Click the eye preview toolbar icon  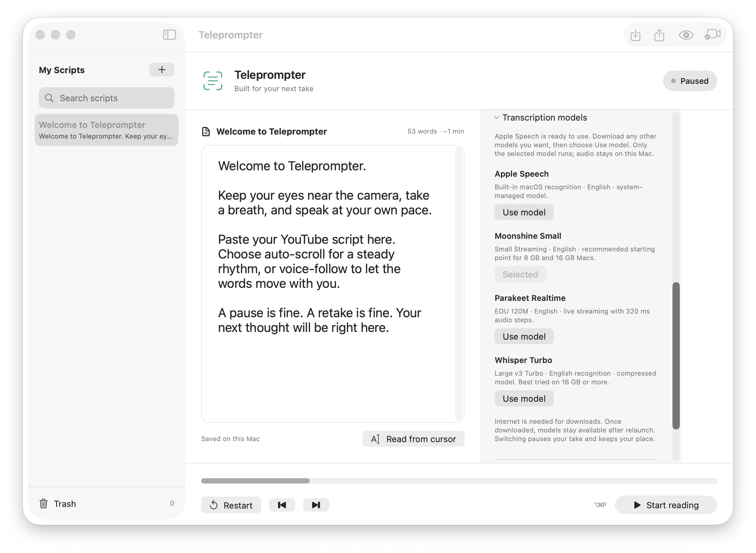pyautogui.click(x=686, y=35)
